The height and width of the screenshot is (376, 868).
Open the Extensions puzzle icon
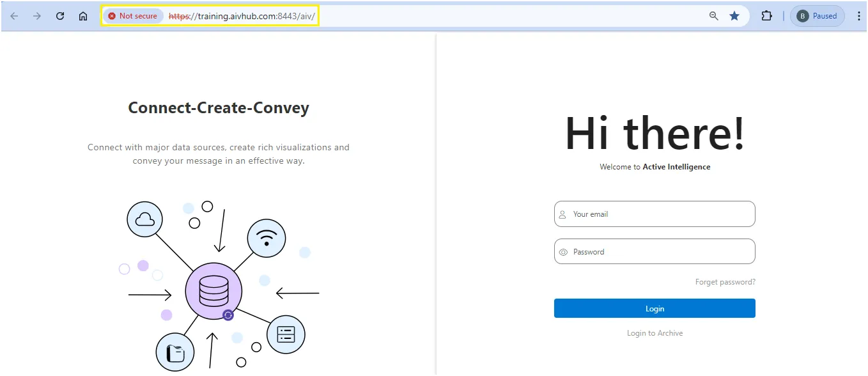(x=766, y=16)
